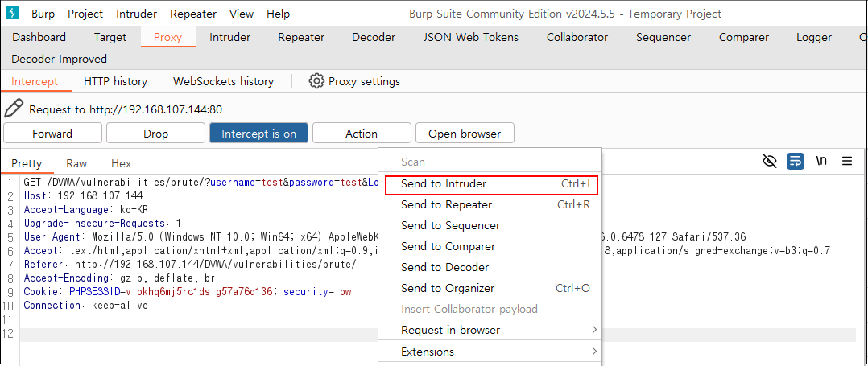Open the Collaborator tab
The width and height of the screenshot is (868, 366).
[x=577, y=37]
